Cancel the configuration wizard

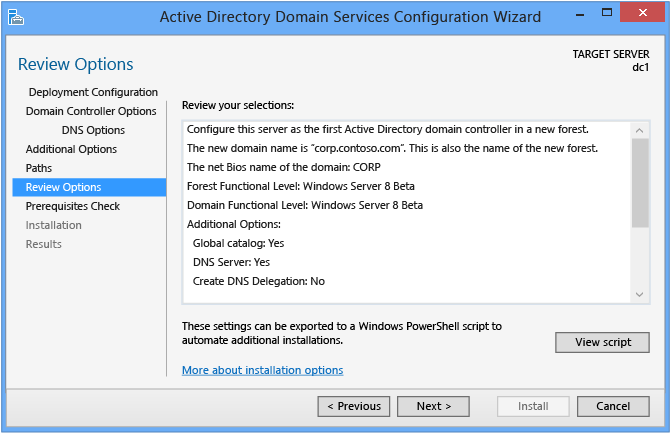point(613,406)
